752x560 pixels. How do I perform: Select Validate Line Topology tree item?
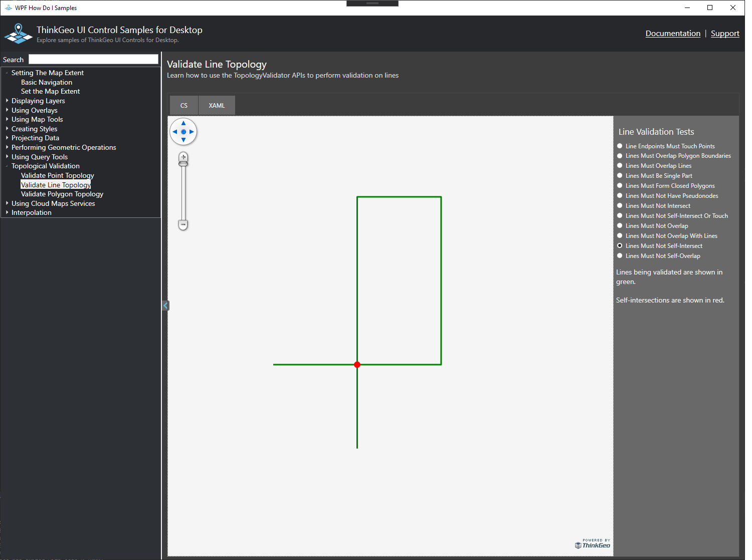(x=56, y=185)
